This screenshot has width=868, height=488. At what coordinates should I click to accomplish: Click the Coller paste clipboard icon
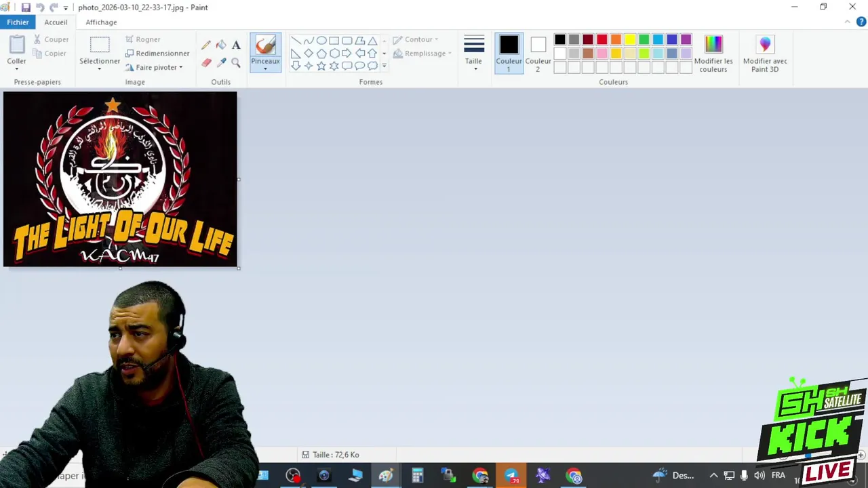click(17, 45)
